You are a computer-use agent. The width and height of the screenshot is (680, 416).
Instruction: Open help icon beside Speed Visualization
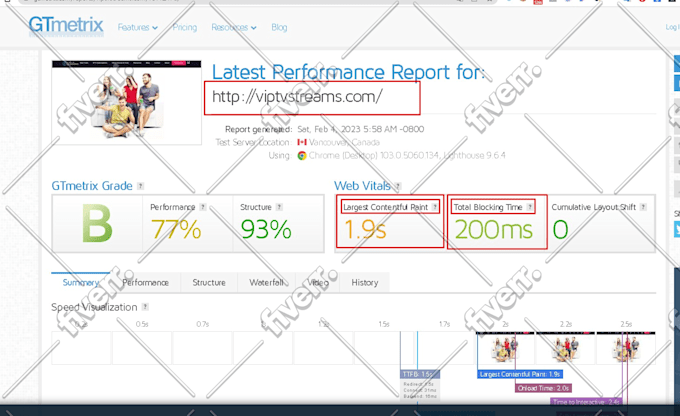coord(145,307)
